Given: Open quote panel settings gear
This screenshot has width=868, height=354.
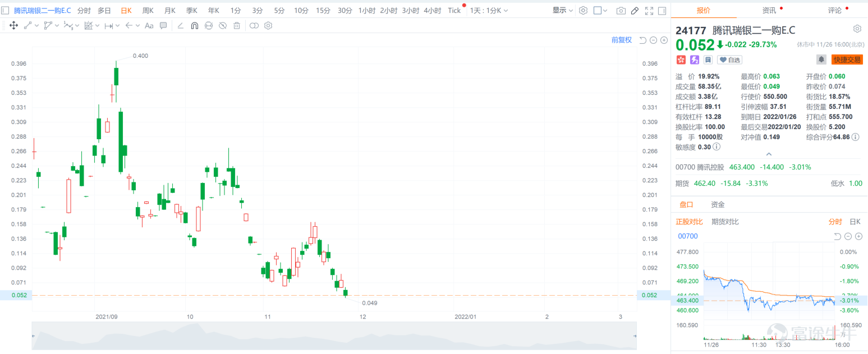Looking at the screenshot, I should (857, 29).
